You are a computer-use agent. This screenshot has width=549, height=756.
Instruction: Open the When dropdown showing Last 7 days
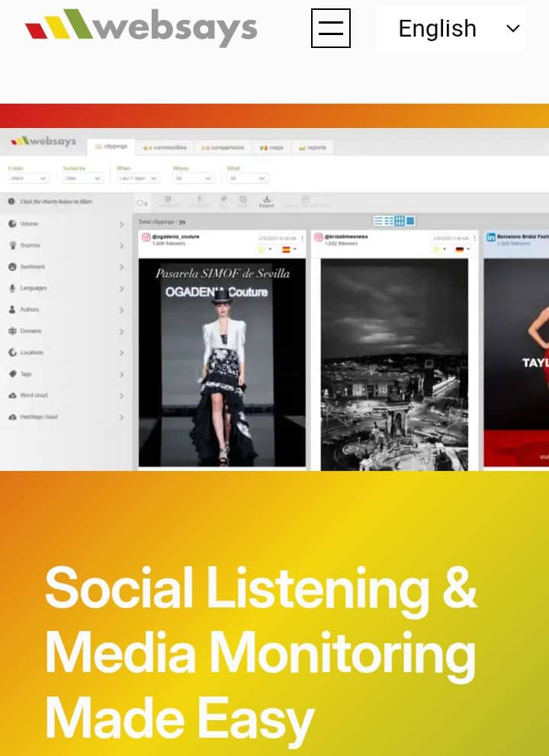138,178
